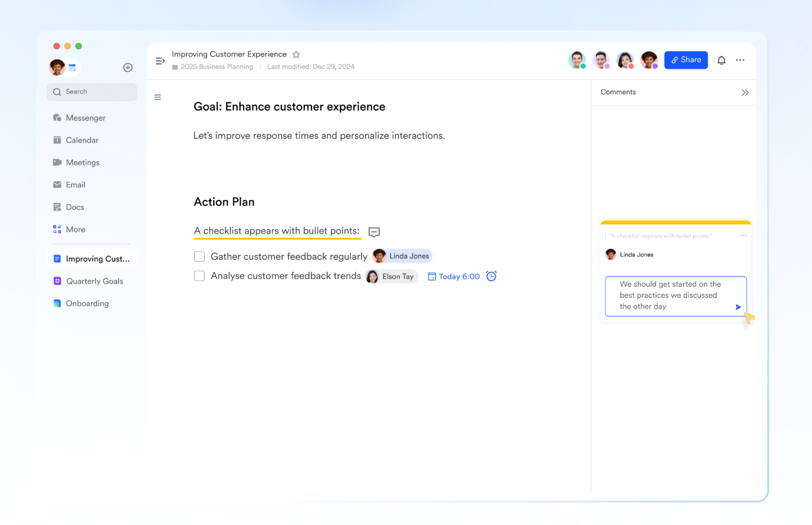This screenshot has width=812, height=525.
Task: Open the Email envelope icon
Action: pyautogui.click(x=57, y=185)
